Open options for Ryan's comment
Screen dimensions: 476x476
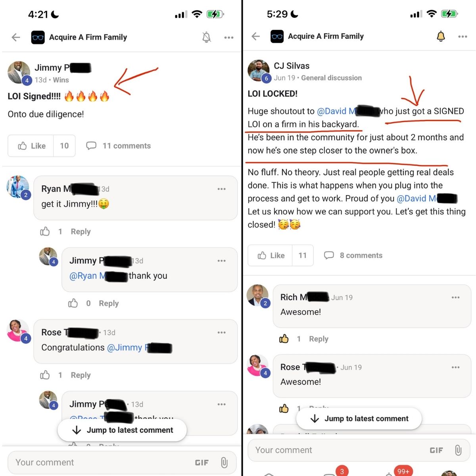[x=222, y=189]
